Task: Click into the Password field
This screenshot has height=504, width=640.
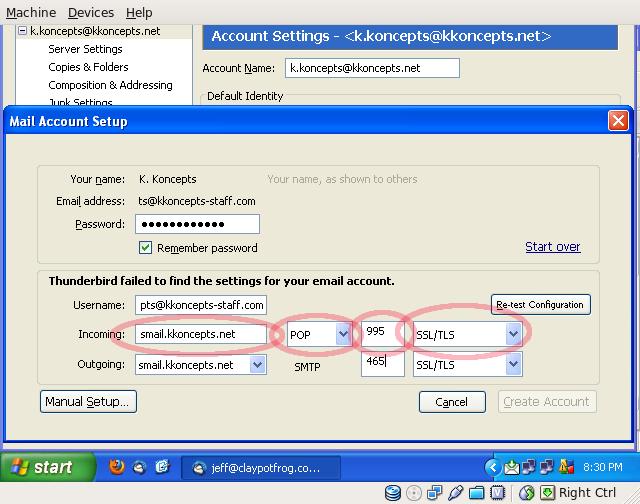Action: pyautogui.click(x=198, y=224)
